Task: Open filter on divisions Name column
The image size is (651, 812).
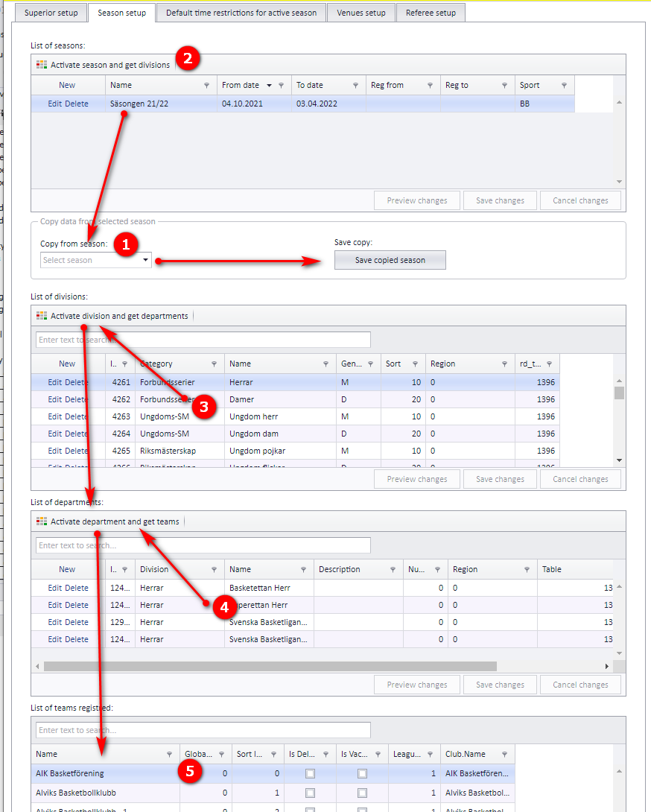Action: [325, 364]
